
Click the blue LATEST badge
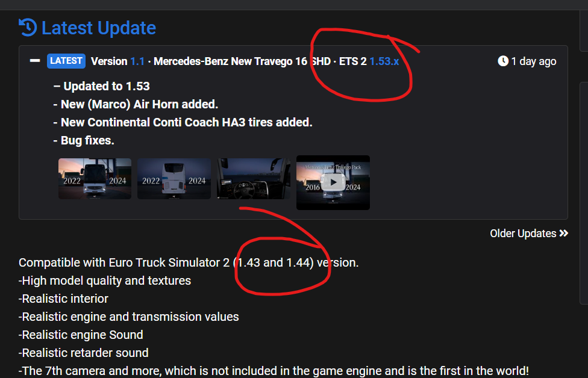pyautogui.click(x=66, y=61)
